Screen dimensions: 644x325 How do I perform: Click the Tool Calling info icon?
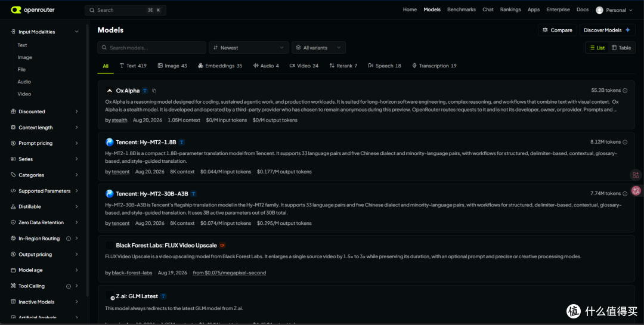coord(69,286)
